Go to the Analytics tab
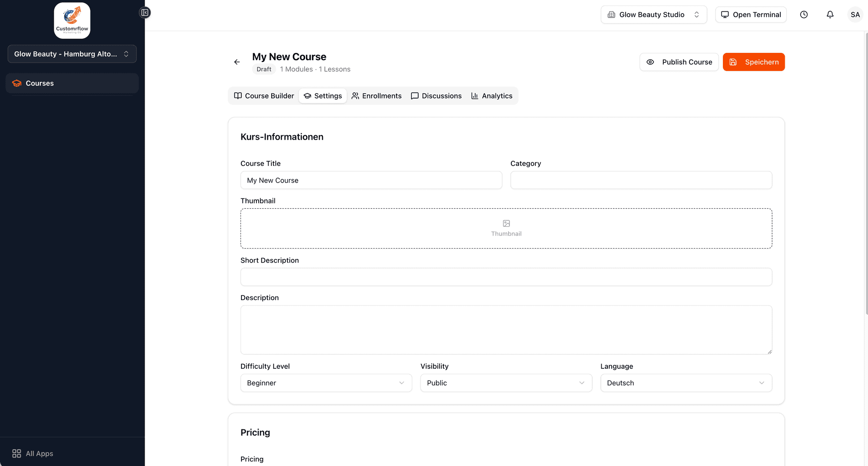This screenshot has height=466, width=868. coord(492,96)
